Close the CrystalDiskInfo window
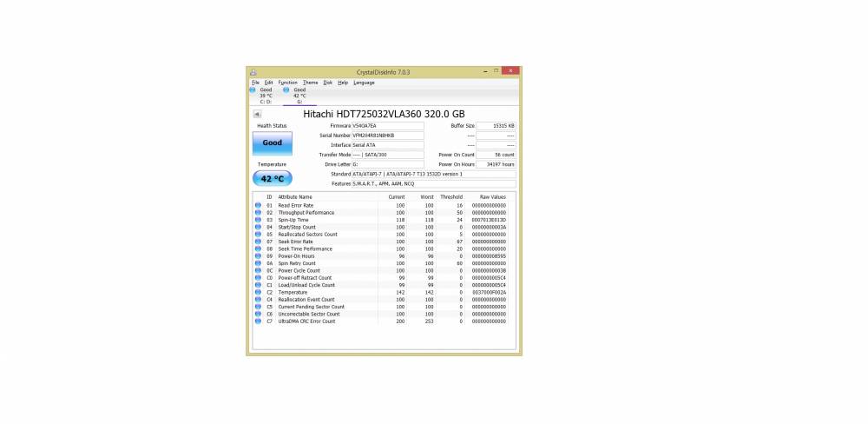Screen dimensions: 868x424 point(510,71)
